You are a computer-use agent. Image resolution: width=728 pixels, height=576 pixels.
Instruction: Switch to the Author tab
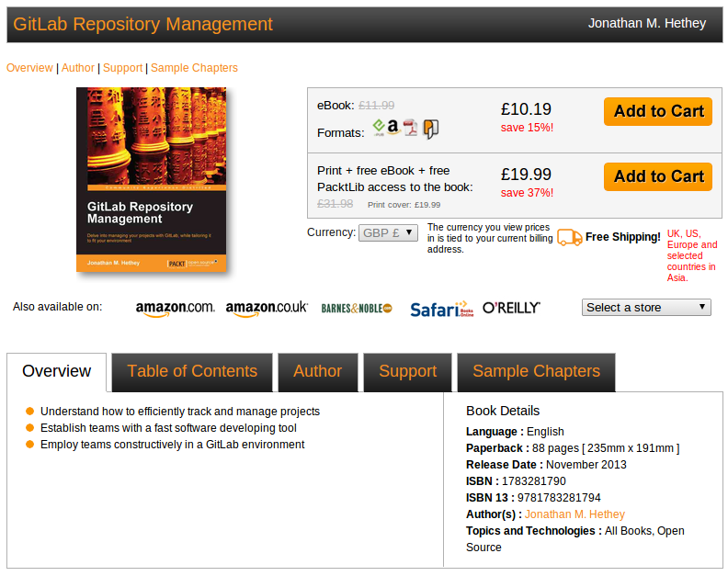[x=317, y=372]
